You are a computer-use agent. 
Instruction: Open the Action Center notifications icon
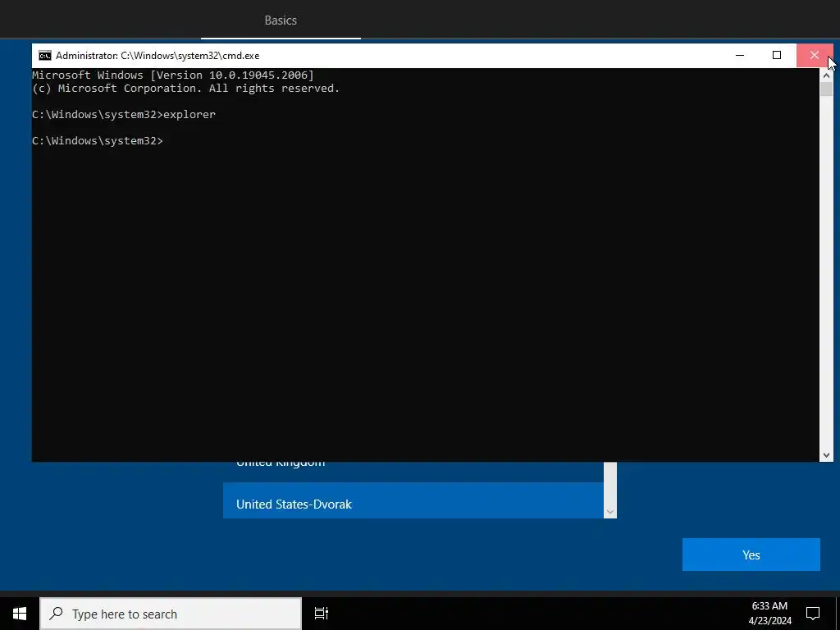point(813,614)
